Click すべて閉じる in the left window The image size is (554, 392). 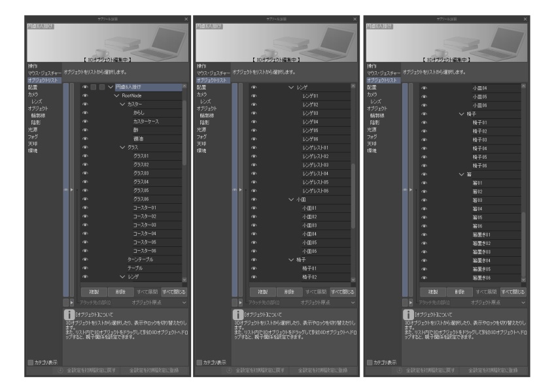coord(174,292)
